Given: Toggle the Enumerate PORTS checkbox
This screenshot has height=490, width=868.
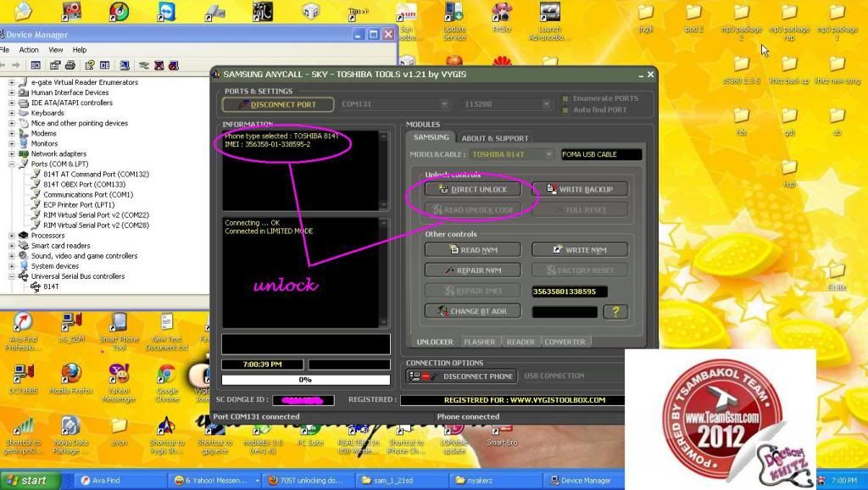Looking at the screenshot, I should 565,98.
